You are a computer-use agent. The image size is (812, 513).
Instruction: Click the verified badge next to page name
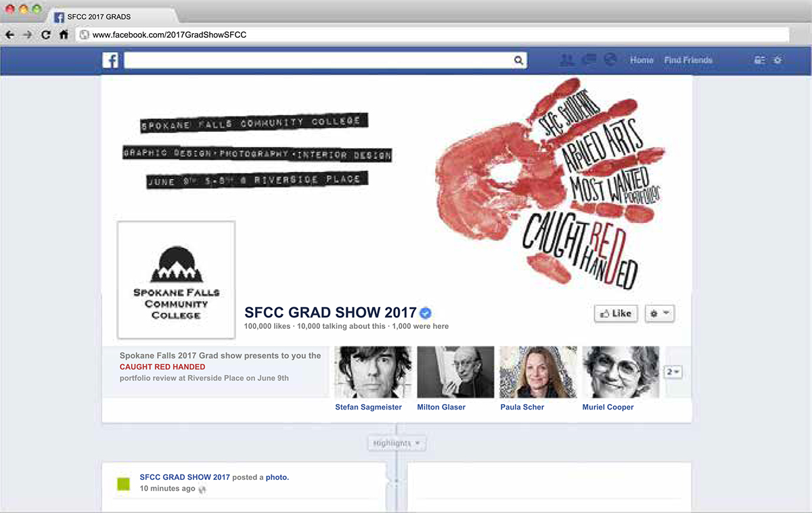tap(426, 313)
